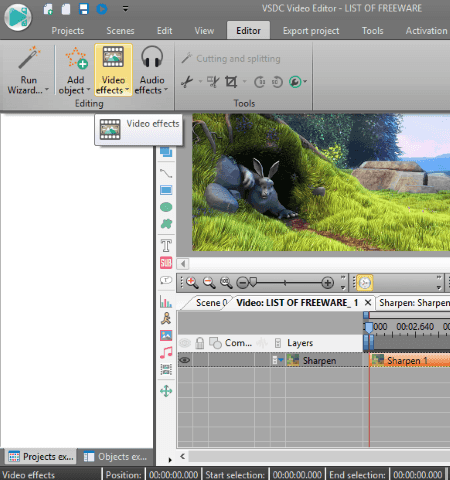Select the green movement arrows tool
The height and width of the screenshot is (480, 450).
(166, 391)
